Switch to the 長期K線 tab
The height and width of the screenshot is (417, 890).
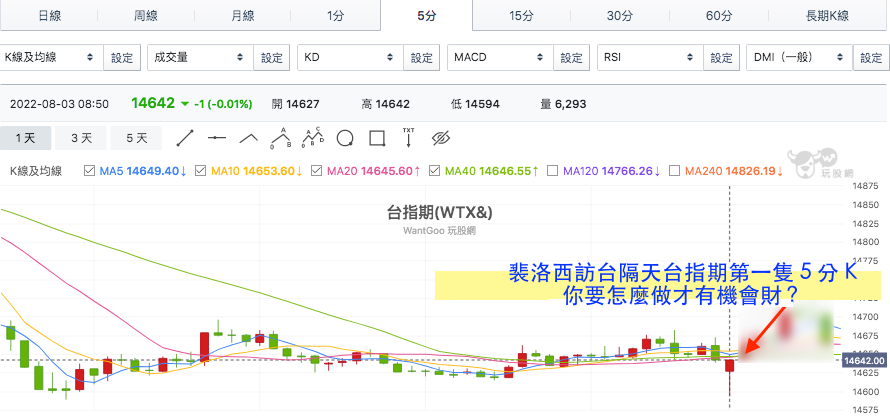coord(827,16)
